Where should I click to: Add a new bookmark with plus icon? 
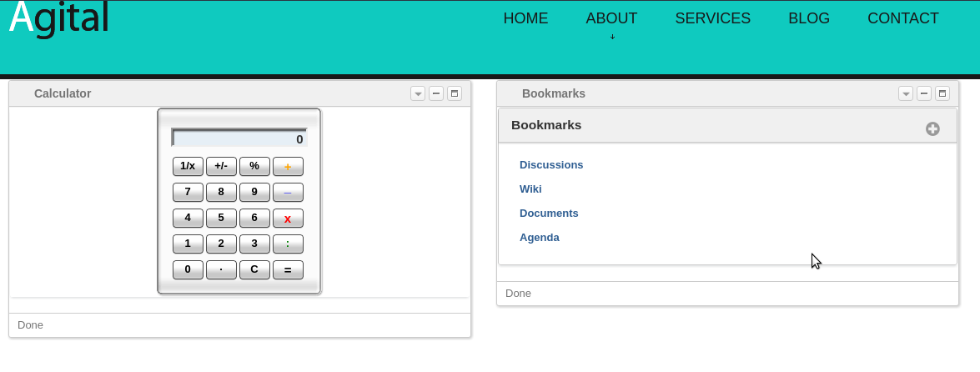932,128
